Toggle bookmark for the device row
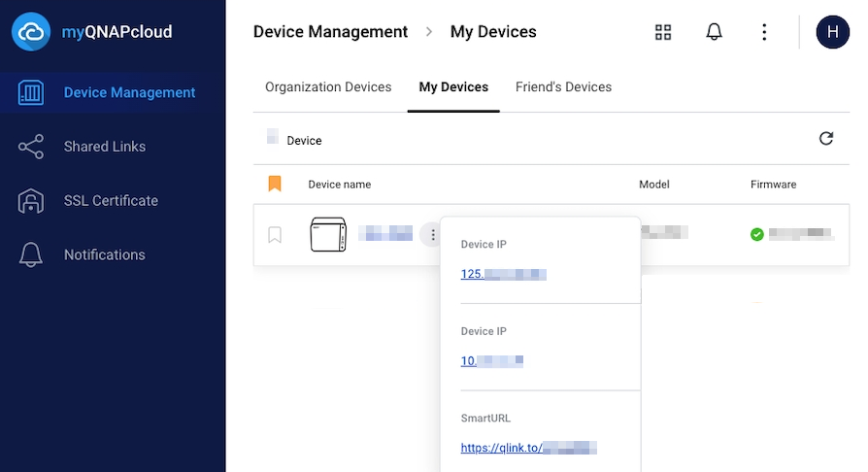The image size is (868, 472). tap(275, 235)
